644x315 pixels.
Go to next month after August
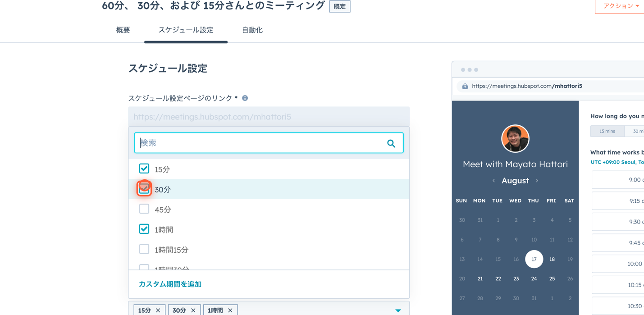(537, 181)
